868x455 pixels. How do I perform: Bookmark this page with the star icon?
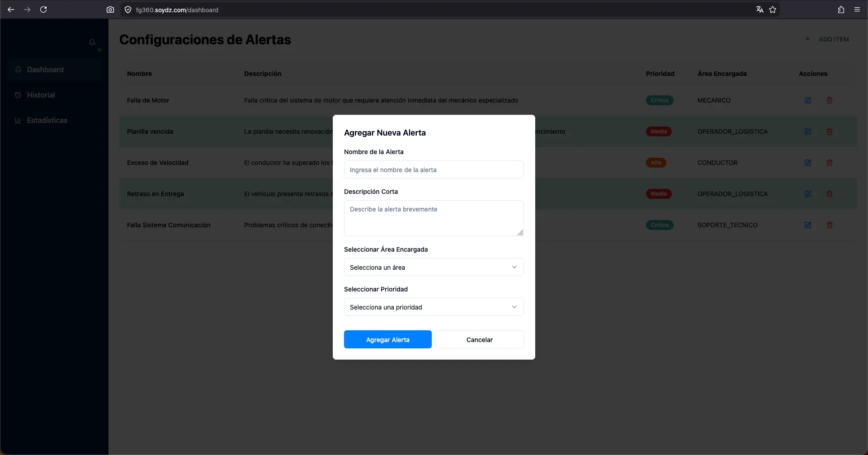(773, 9)
